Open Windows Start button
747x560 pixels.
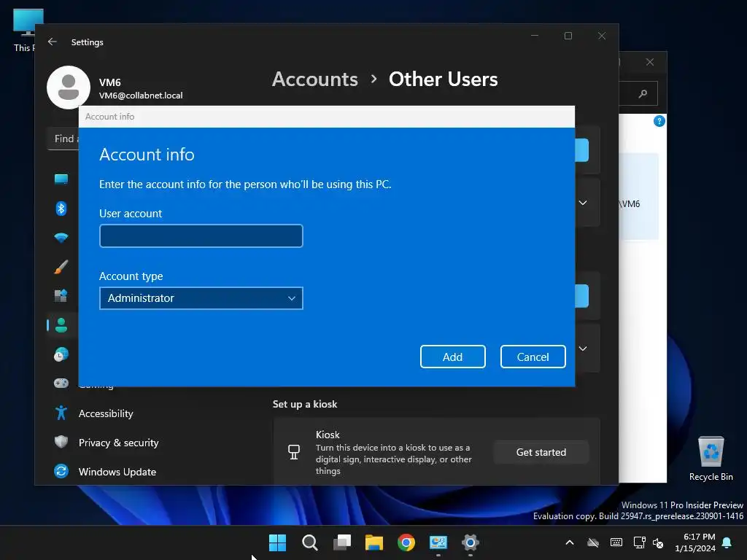pyautogui.click(x=277, y=542)
